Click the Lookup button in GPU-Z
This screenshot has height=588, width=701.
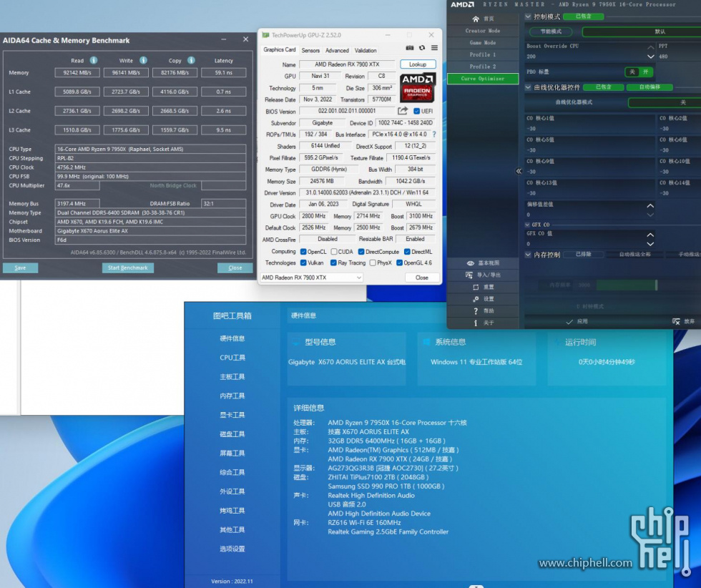coord(418,64)
